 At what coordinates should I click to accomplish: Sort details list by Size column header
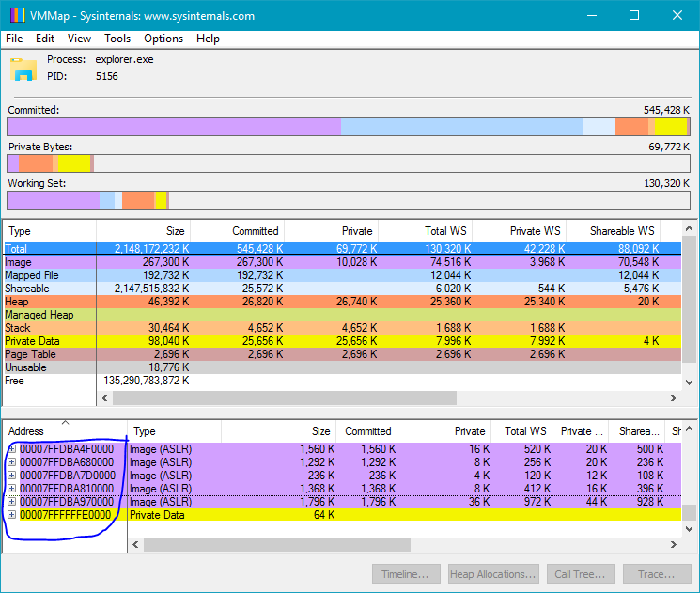[x=278, y=431]
